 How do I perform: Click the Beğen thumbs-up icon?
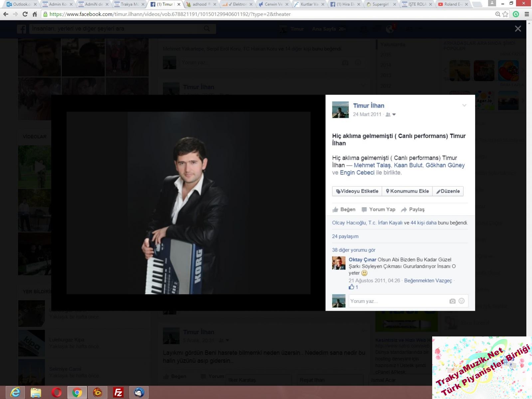pyautogui.click(x=335, y=210)
